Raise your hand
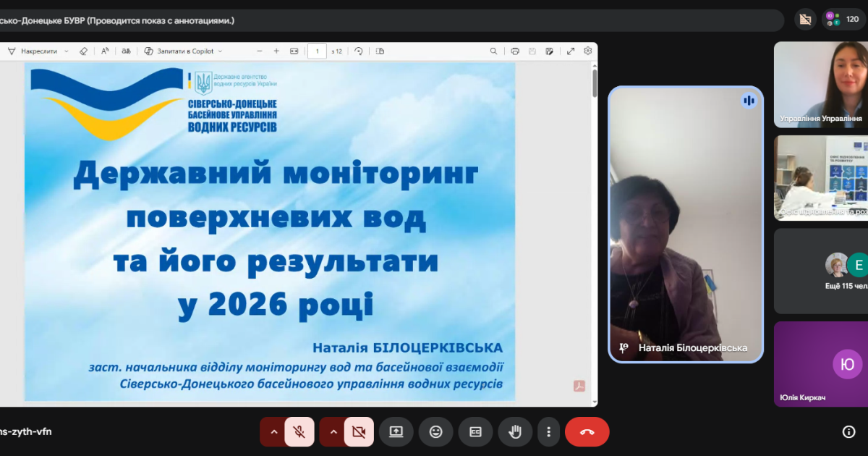Screen dimensions: 868x456 point(515,432)
